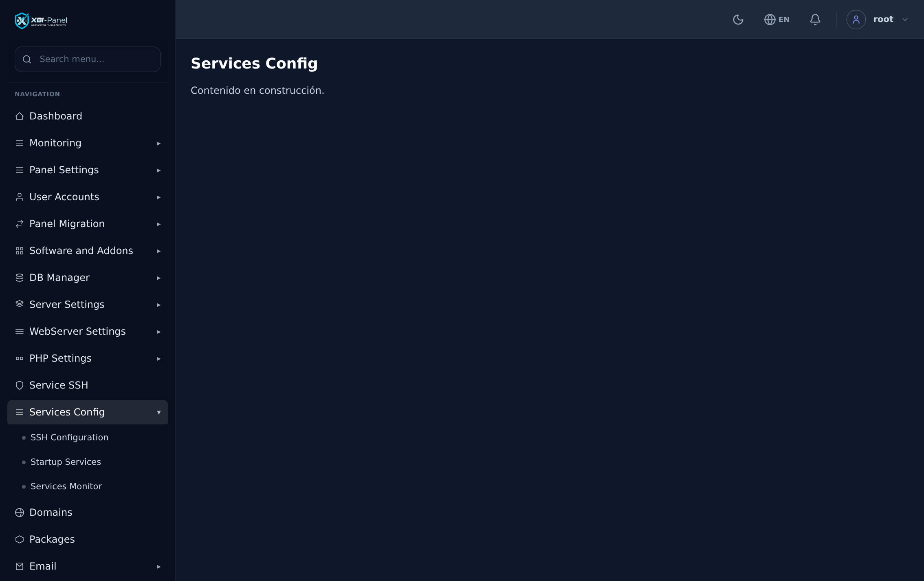924x581 pixels.
Task: Go to Packages menu item
Action: 88,539
